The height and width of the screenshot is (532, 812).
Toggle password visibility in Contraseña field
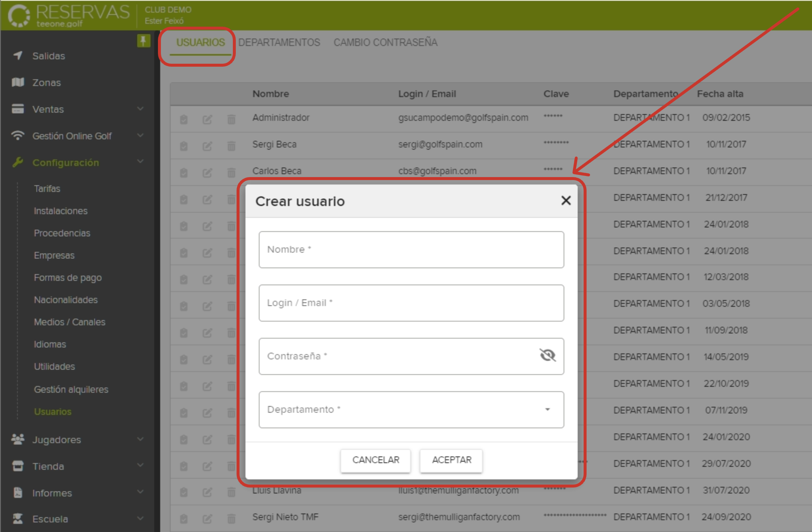547,356
